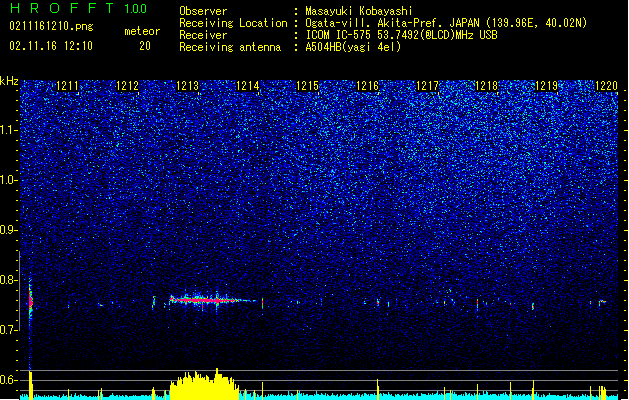Click the wide yellow intensity hump below 1213
This screenshot has width=629, height=400.
coord(205,386)
